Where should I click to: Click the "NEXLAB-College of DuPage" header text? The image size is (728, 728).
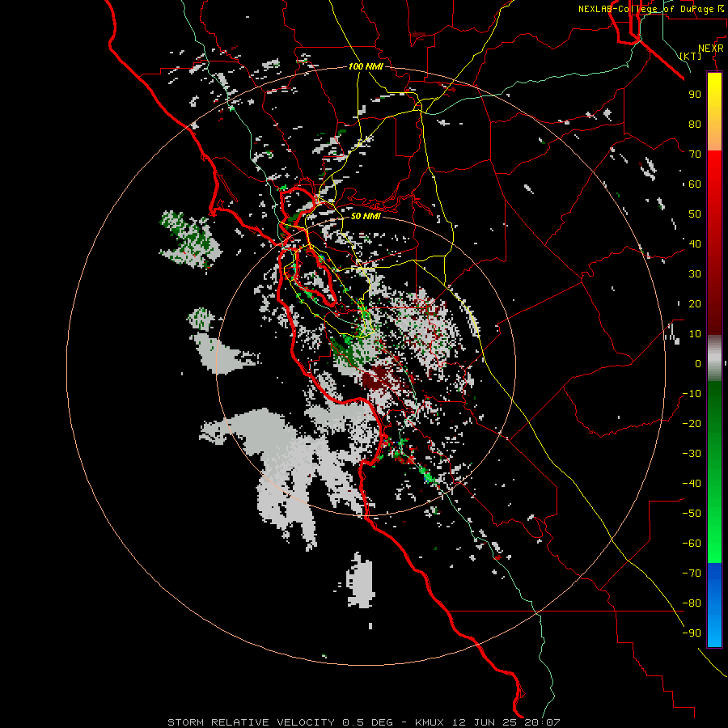[645, 9]
